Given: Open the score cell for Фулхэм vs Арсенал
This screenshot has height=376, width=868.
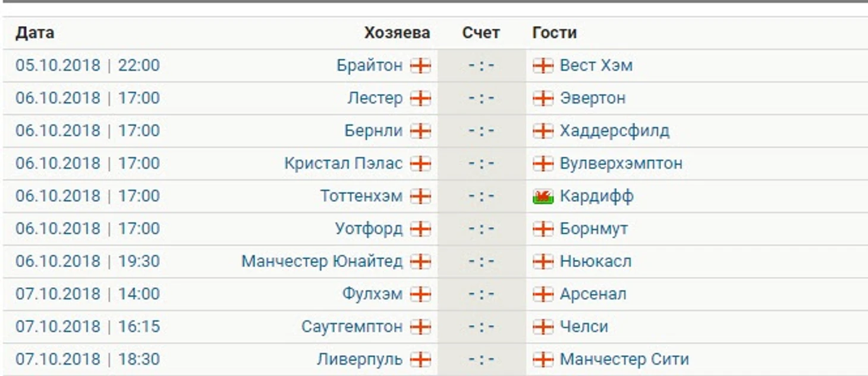Looking at the screenshot, I should tap(482, 294).
